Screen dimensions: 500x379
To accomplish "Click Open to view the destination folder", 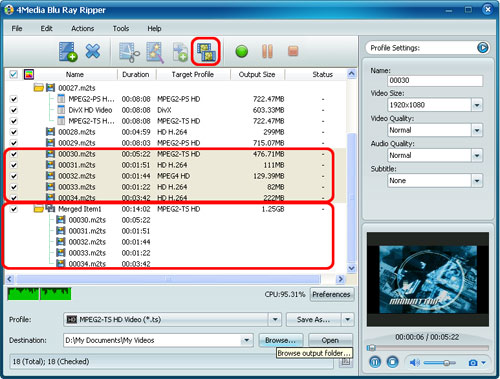I will tap(330, 340).
